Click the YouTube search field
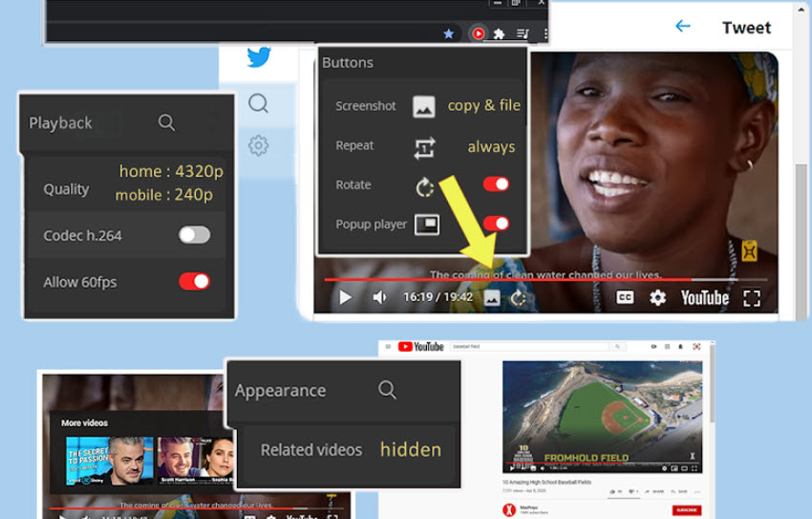 coord(530,347)
